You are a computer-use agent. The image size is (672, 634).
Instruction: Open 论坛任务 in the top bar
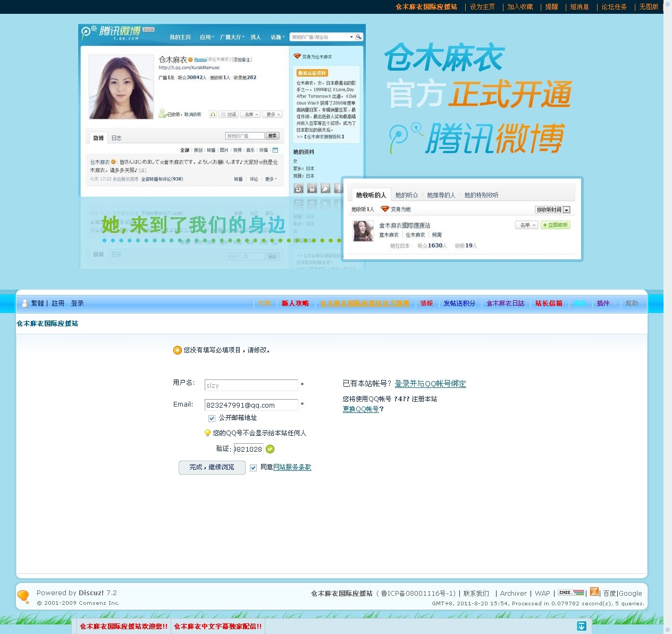pyautogui.click(x=614, y=7)
